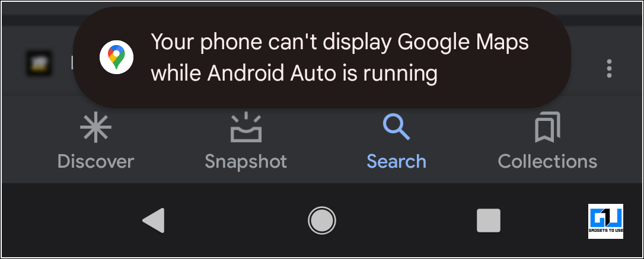644x259 pixels.
Task: Go back with the Android back triangle
Action: coord(154,220)
